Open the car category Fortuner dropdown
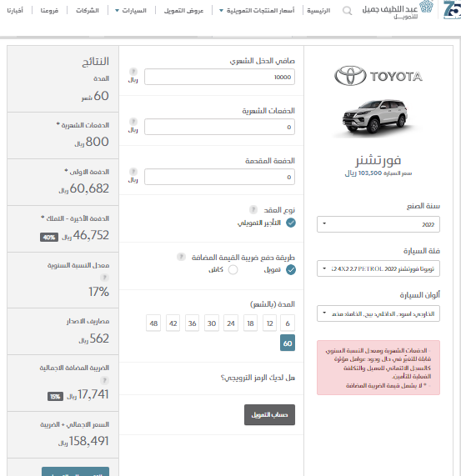461x476 pixels. point(378,268)
